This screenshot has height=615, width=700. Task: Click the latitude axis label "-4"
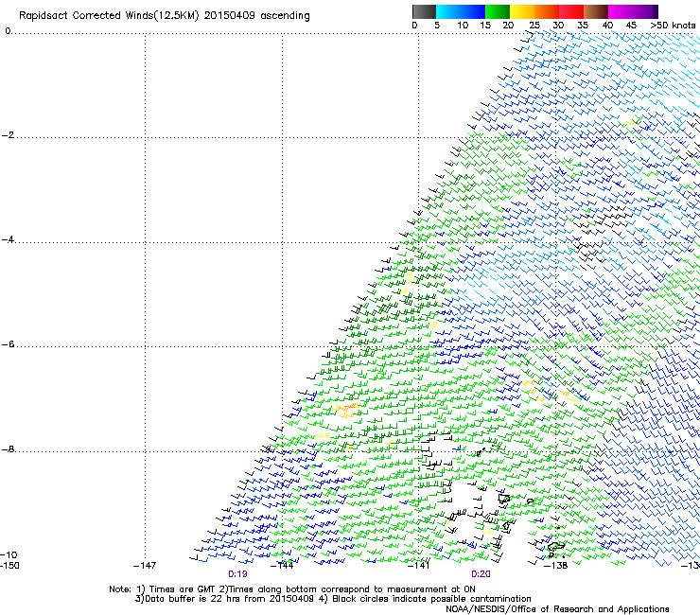point(8,239)
